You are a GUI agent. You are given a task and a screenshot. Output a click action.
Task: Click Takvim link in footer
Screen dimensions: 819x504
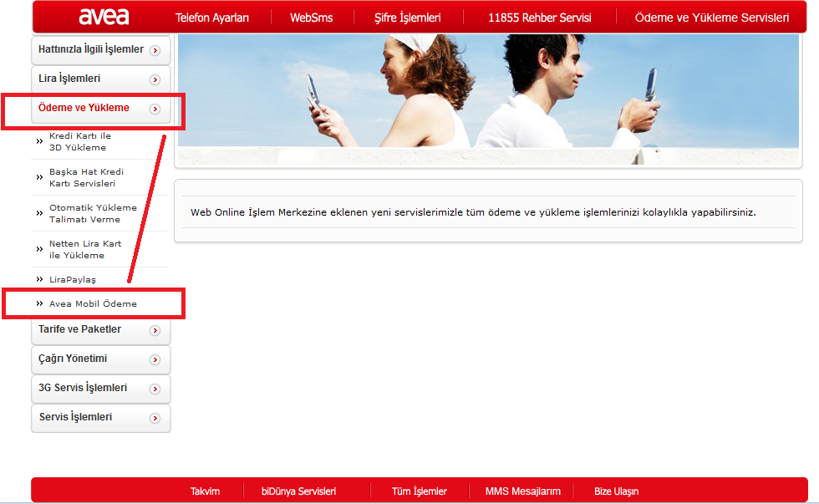(205, 491)
